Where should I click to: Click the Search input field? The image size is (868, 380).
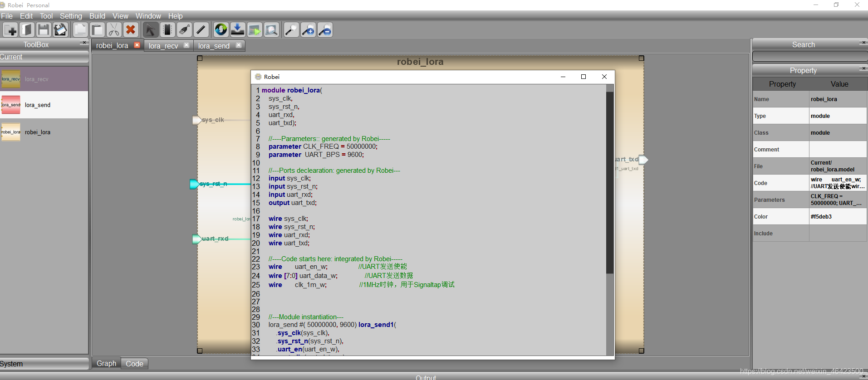pyautogui.click(x=810, y=56)
